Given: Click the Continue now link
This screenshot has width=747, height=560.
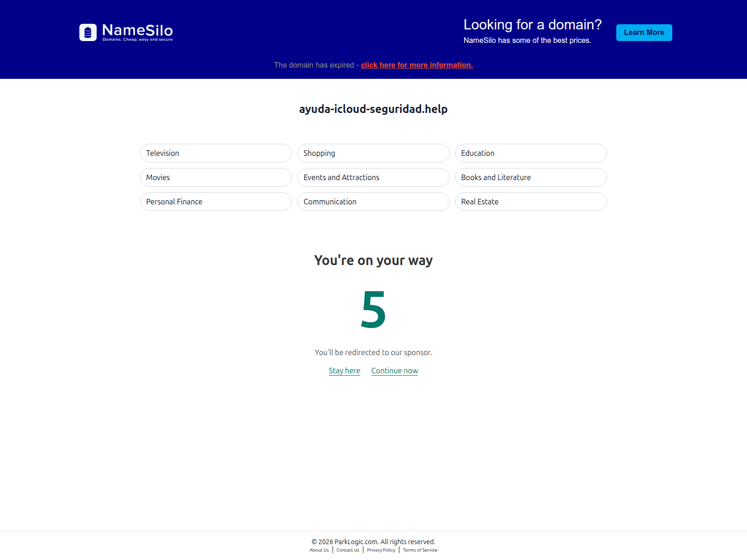Looking at the screenshot, I should [395, 371].
